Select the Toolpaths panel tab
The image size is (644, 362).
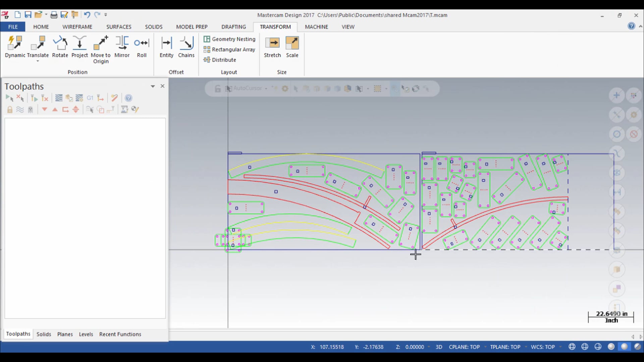click(x=18, y=334)
